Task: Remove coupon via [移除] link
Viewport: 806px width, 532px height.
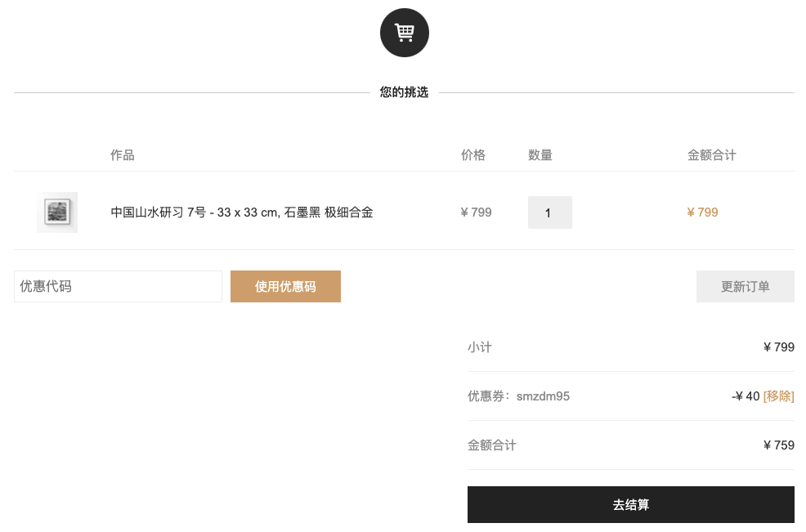Action: click(778, 396)
